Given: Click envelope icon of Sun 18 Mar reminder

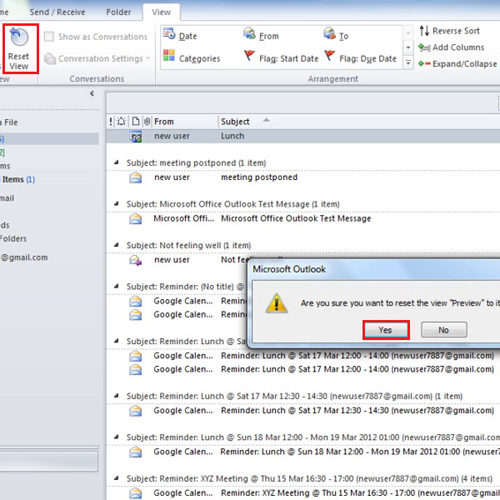Looking at the screenshot, I should pyautogui.click(x=135, y=452).
